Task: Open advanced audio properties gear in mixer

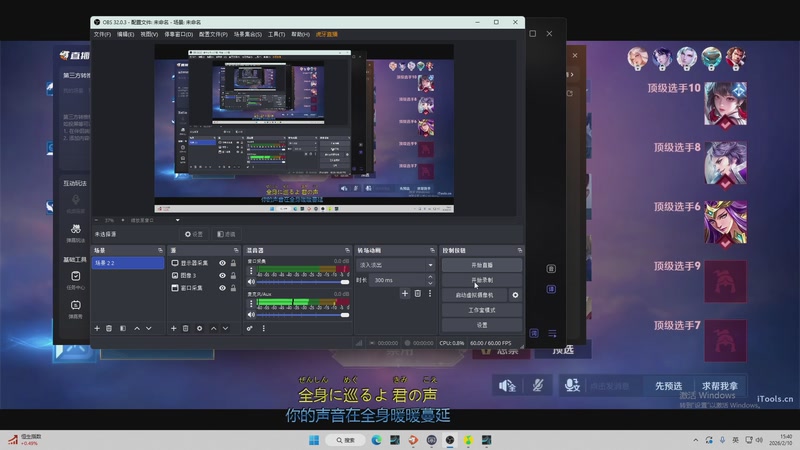Action: (x=249, y=329)
